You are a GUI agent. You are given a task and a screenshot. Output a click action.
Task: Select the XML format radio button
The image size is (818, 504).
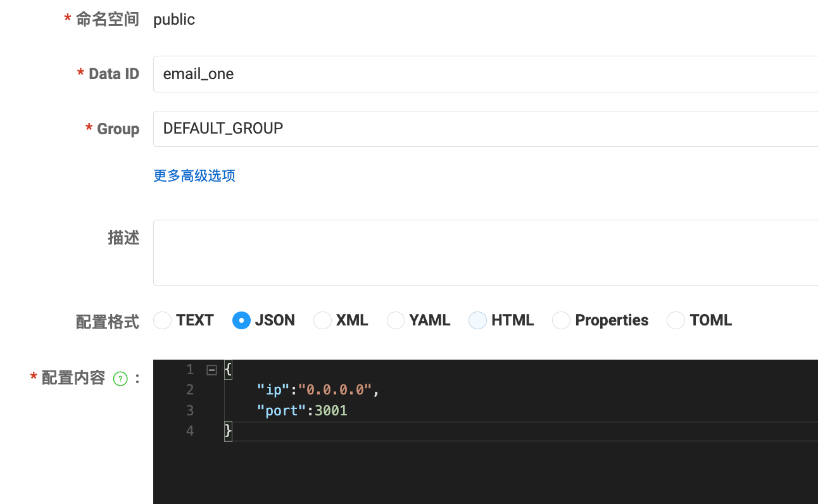(322, 320)
